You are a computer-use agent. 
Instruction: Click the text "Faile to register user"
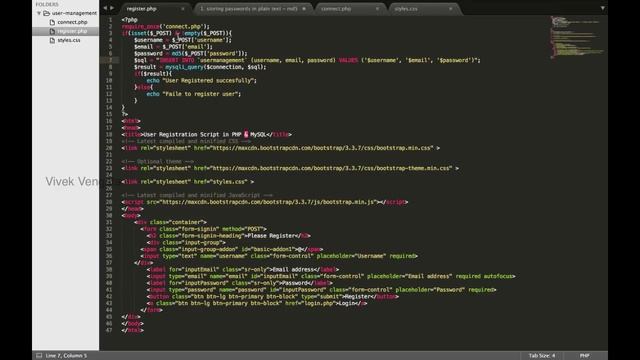tap(200, 94)
